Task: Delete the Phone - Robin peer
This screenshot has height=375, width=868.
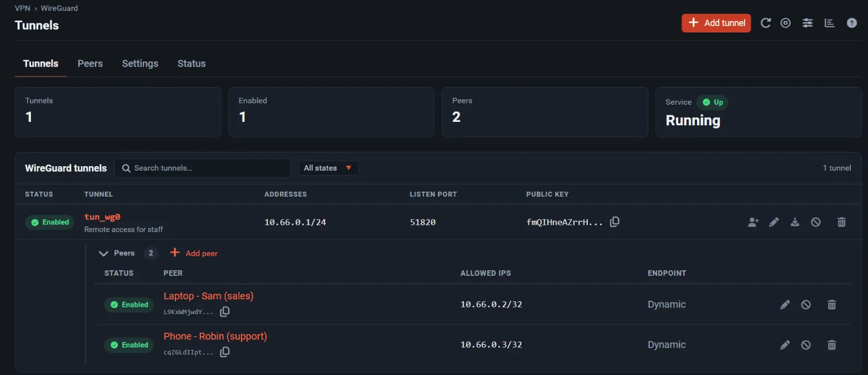Action: coord(831,345)
